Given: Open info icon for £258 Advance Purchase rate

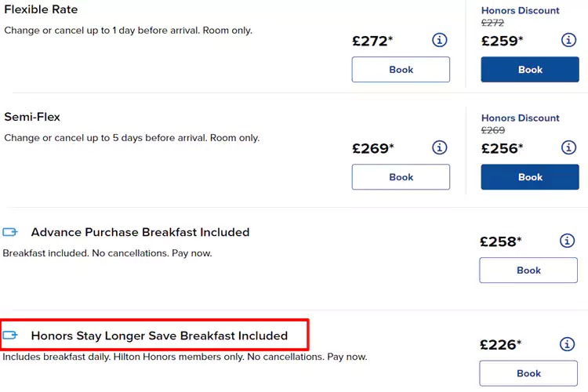Looking at the screenshot, I should pyautogui.click(x=568, y=241).
